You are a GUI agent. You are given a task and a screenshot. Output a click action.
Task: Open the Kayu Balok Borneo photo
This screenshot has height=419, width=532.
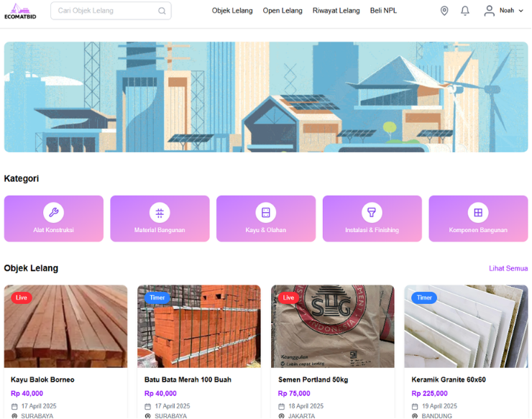tap(66, 326)
